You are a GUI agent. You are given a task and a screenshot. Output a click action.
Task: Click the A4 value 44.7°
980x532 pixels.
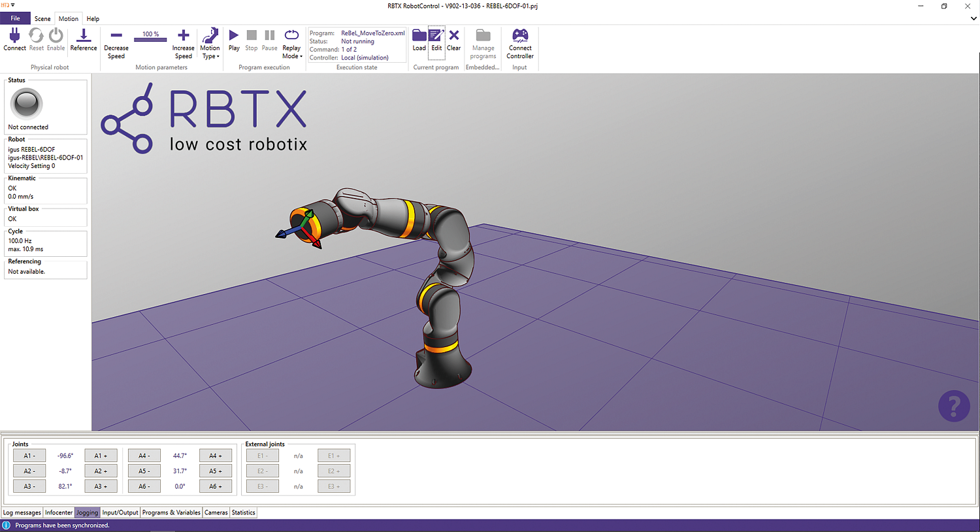[180, 456]
